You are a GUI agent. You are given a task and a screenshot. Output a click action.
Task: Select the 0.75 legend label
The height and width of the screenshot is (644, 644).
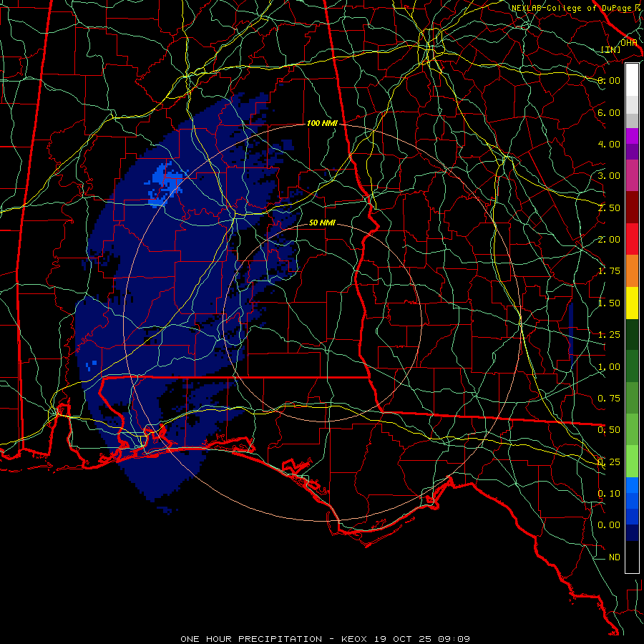[609, 399]
